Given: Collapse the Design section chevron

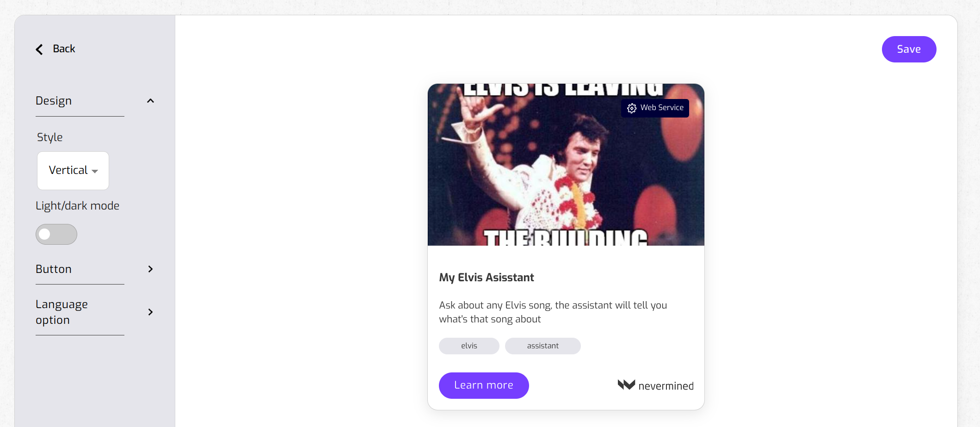Looking at the screenshot, I should click(150, 101).
